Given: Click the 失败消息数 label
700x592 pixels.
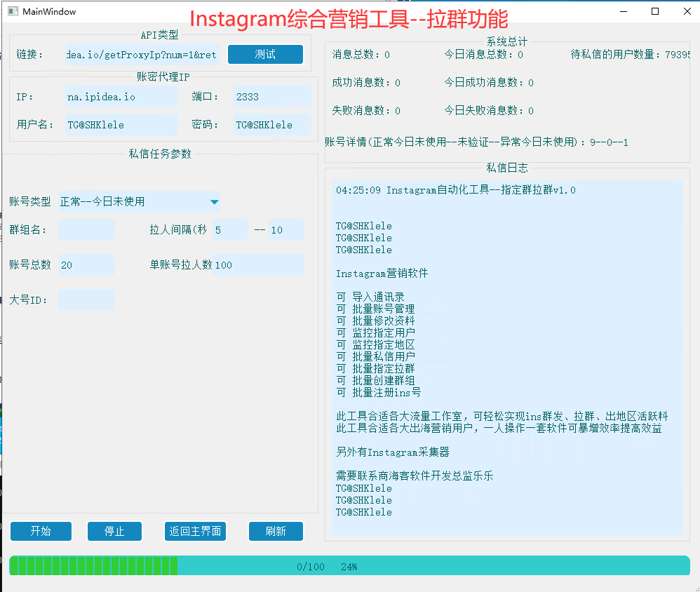Looking at the screenshot, I should tap(366, 111).
